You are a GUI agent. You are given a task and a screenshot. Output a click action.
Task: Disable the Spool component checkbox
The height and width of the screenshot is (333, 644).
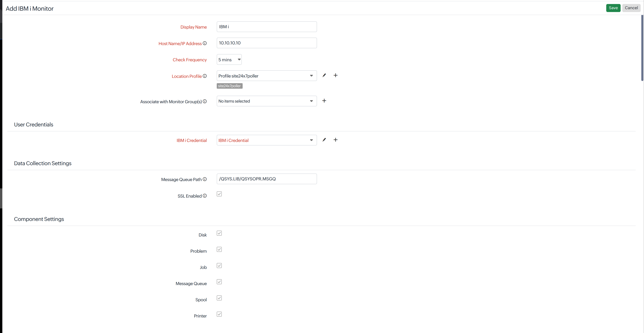(x=219, y=298)
